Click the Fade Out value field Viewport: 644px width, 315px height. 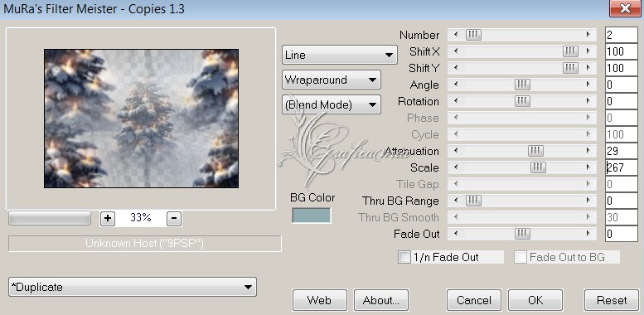pos(622,234)
